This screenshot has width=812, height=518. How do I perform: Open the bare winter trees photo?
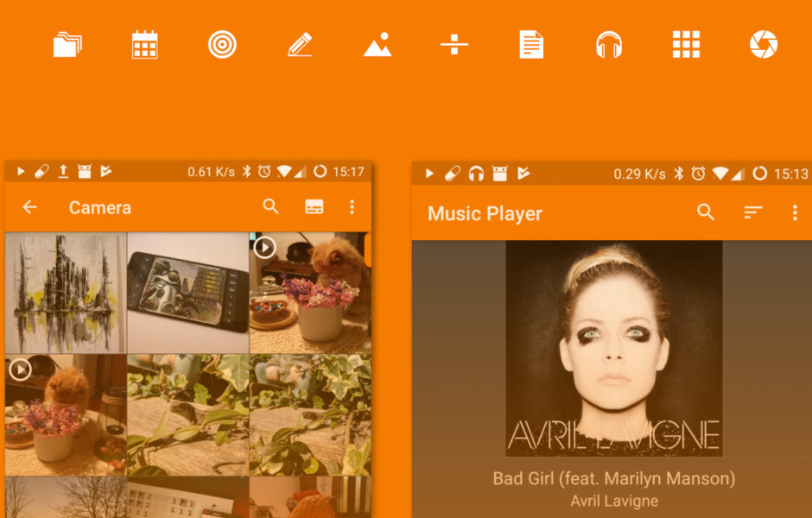pyautogui.click(x=66, y=496)
